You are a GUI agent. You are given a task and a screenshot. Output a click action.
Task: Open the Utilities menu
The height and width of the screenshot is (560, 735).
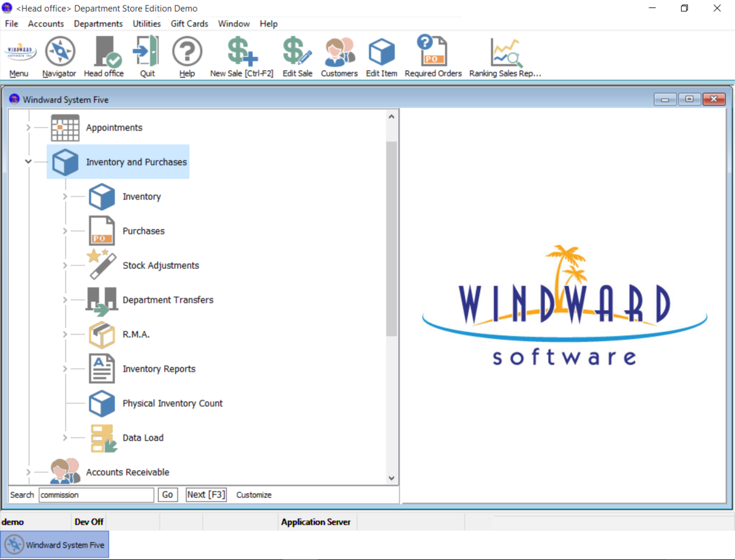coord(147,24)
